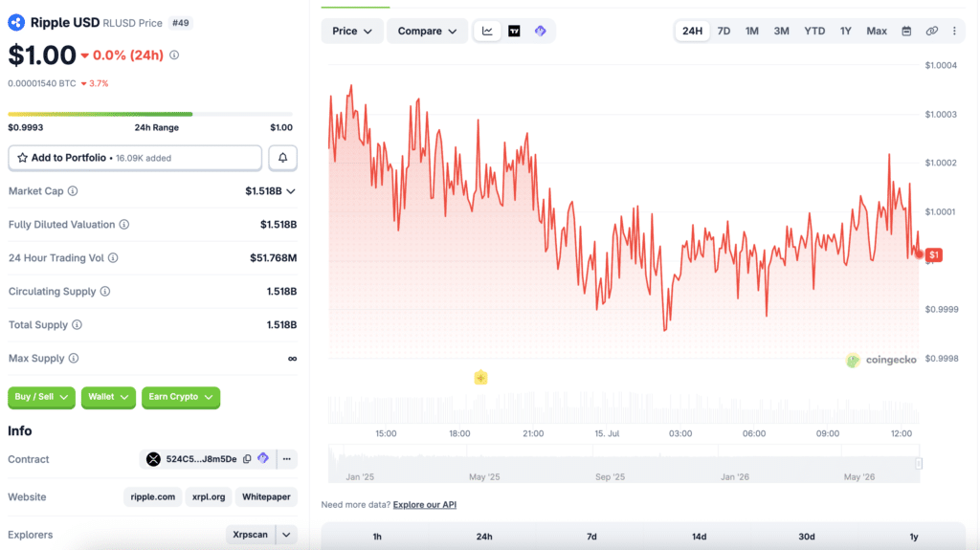Select the 3M time range tab

(x=781, y=31)
